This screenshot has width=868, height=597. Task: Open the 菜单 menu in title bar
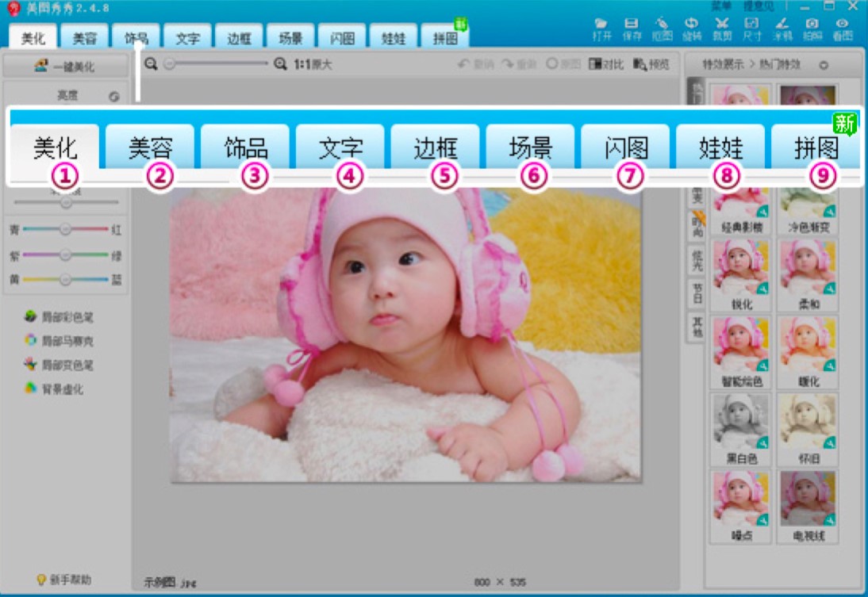(x=721, y=6)
